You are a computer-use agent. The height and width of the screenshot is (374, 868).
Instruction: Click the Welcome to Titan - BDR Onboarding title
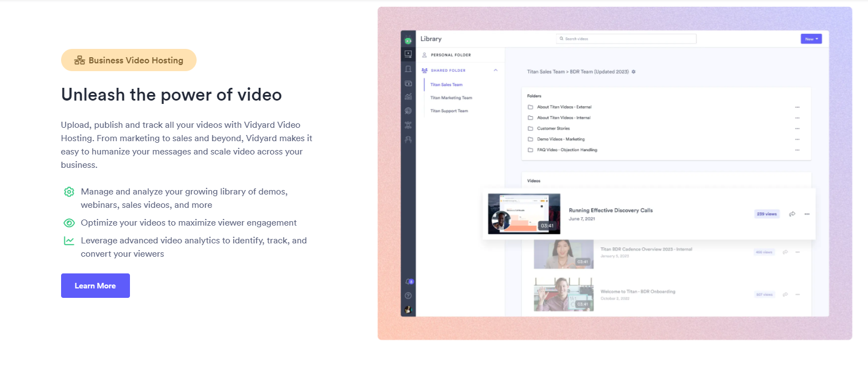point(638,292)
